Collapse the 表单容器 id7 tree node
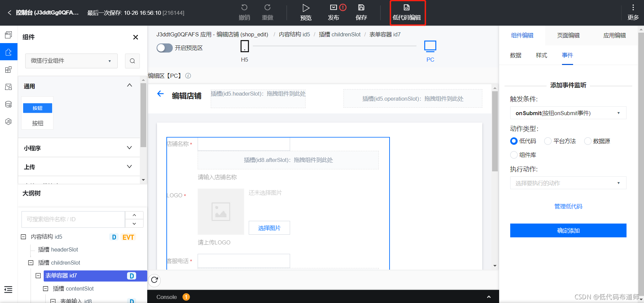This screenshot has height=303, width=644. 38,275
